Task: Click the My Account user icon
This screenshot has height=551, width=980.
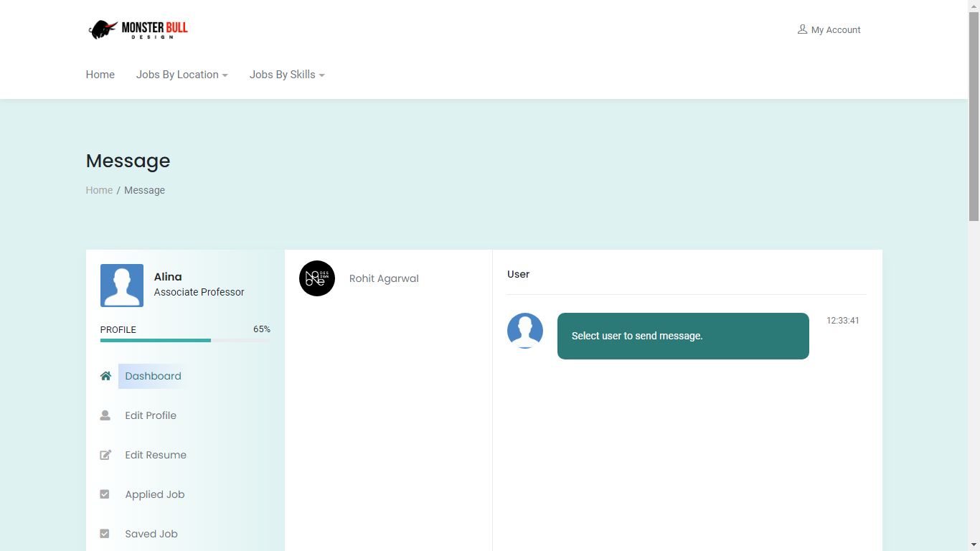Action: point(802,29)
